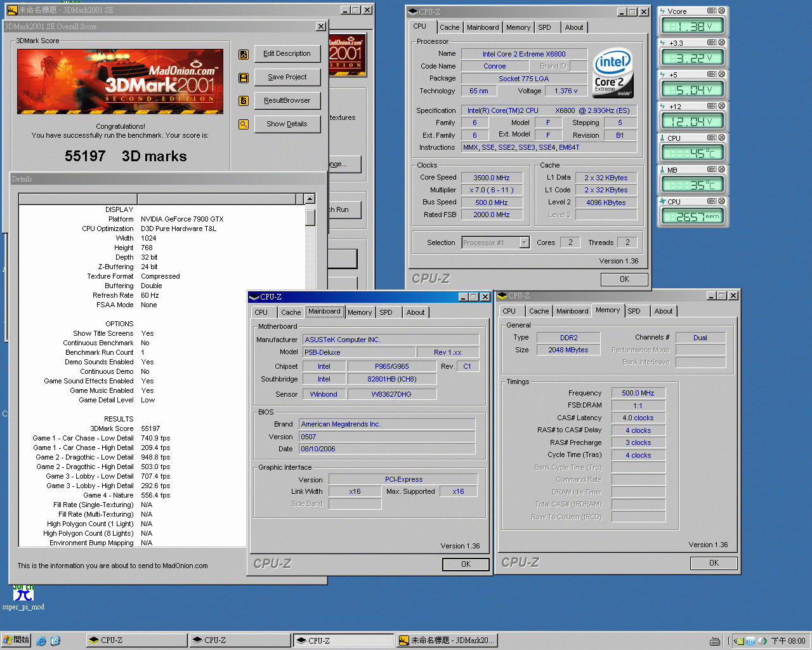Click the CAS# Latency 4.0 clocks field
This screenshot has width=812, height=650.
coord(638,418)
